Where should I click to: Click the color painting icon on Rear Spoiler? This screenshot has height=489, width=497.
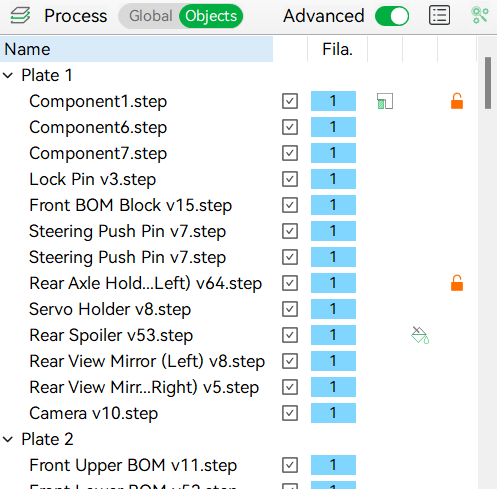[420, 335]
